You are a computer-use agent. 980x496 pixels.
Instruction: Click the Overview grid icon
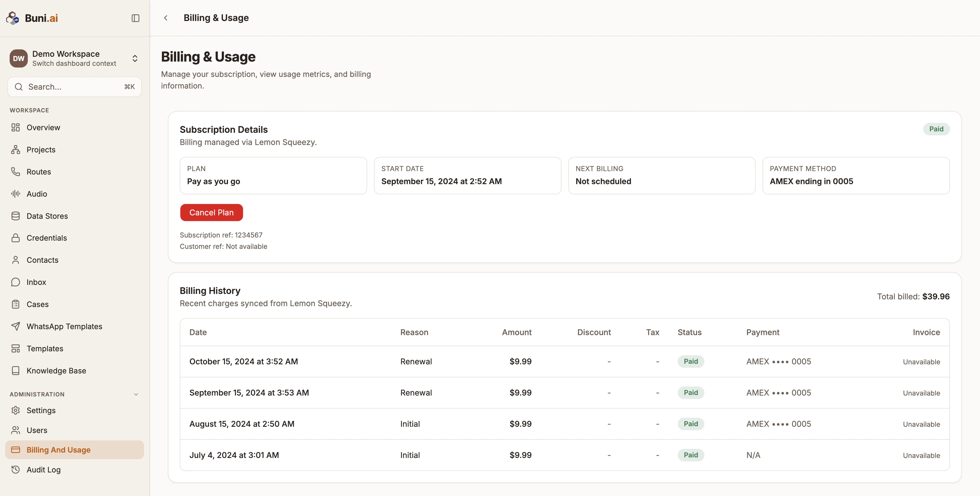click(x=16, y=127)
